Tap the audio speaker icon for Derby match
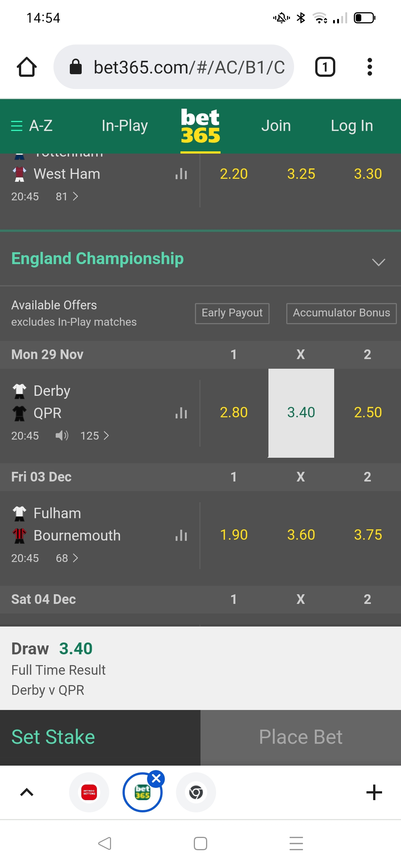Viewport: 401px width, 868px height. click(x=62, y=435)
